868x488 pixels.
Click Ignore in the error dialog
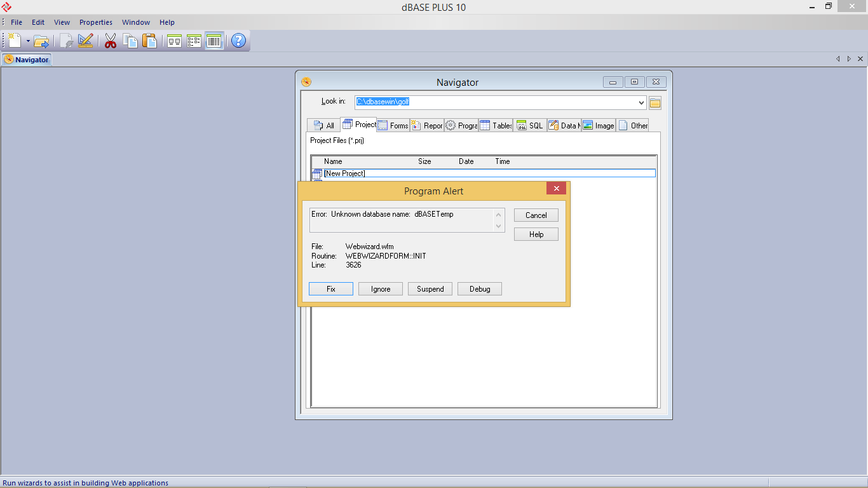pos(381,289)
